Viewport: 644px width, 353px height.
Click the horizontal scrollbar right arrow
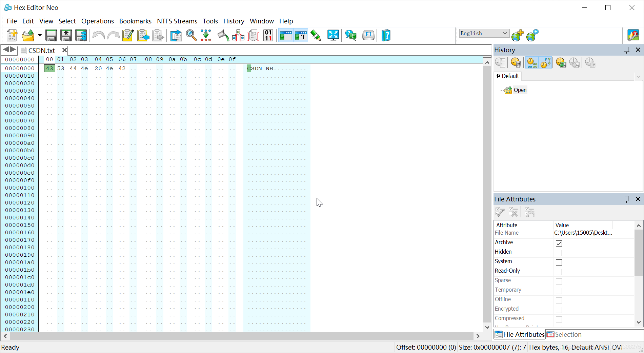click(478, 336)
